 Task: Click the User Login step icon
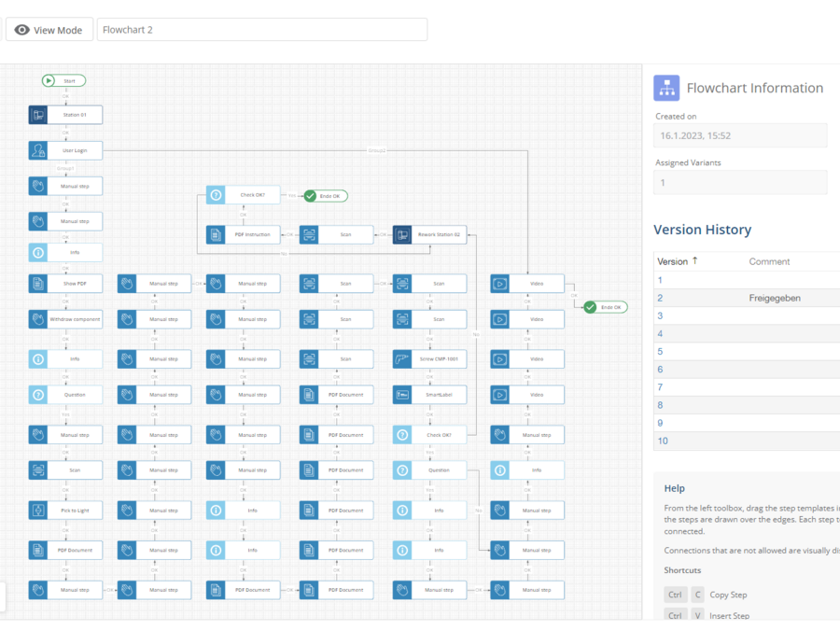(38, 150)
